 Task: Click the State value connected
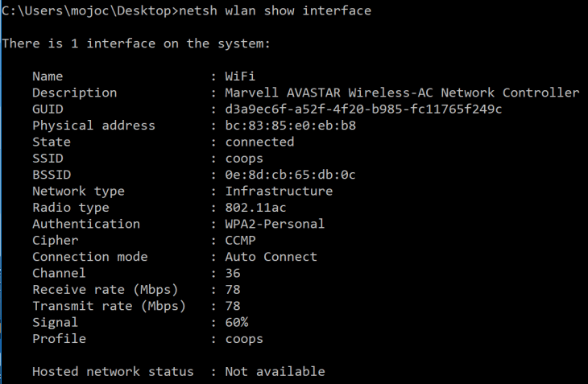pos(259,142)
